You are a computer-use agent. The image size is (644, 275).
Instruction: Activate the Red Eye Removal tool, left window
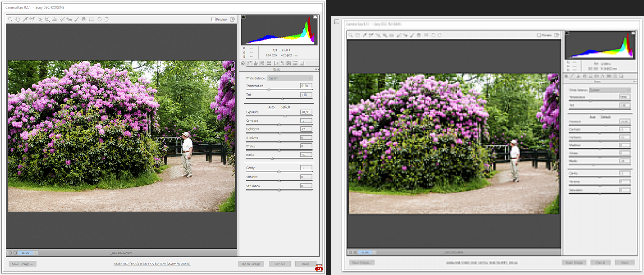click(x=69, y=19)
